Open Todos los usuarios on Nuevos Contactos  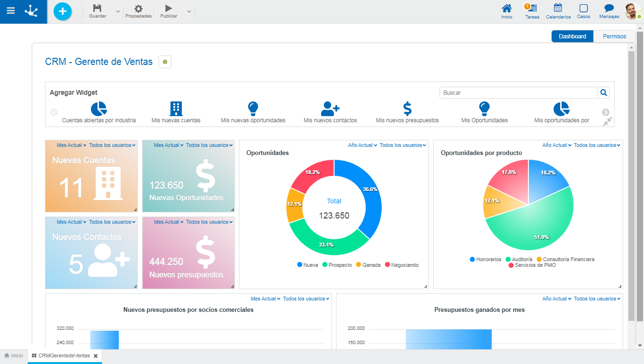coord(113,222)
